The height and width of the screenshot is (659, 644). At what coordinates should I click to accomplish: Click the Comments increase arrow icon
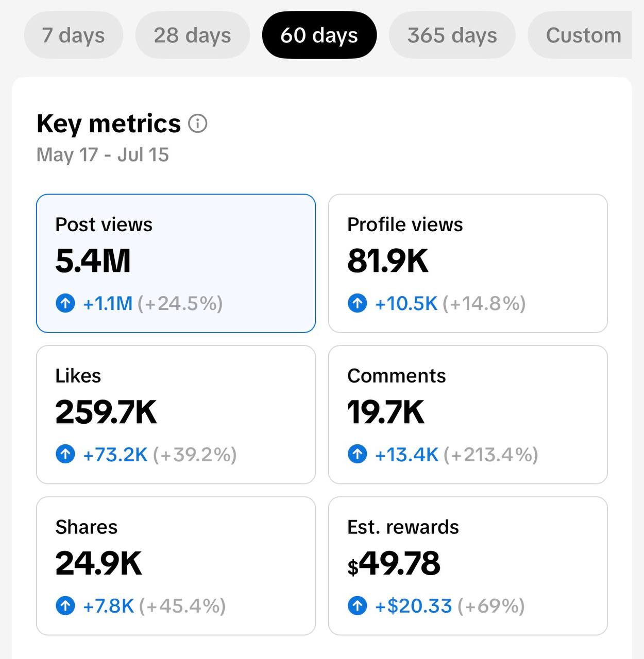(x=357, y=455)
